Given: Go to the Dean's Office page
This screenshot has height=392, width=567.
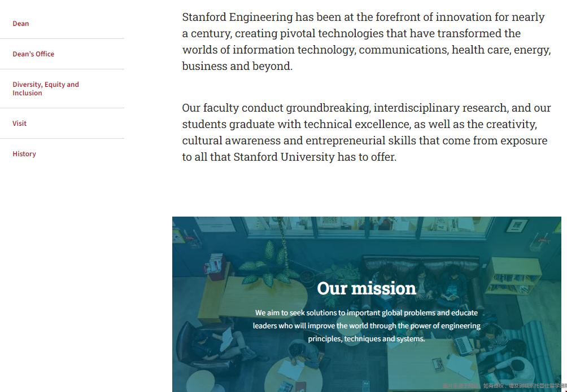Looking at the screenshot, I should pos(33,54).
